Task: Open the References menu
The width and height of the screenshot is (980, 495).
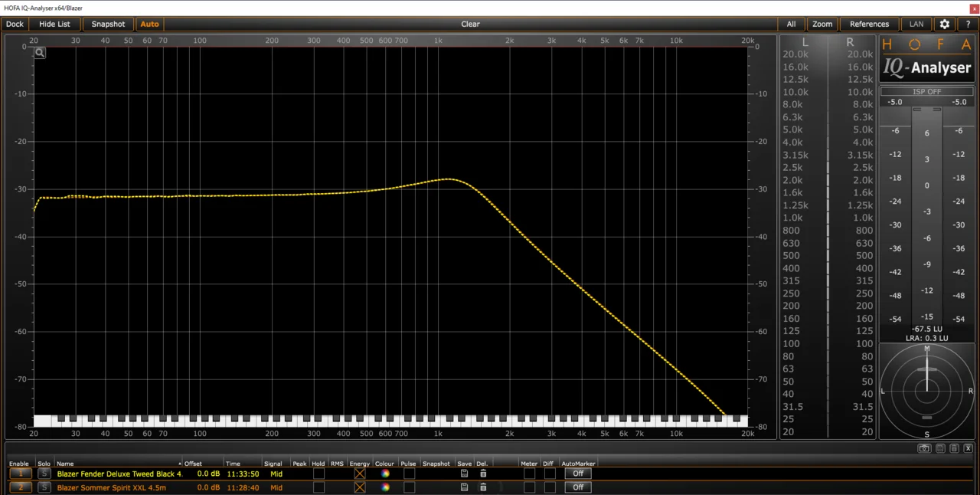Action: tap(869, 24)
